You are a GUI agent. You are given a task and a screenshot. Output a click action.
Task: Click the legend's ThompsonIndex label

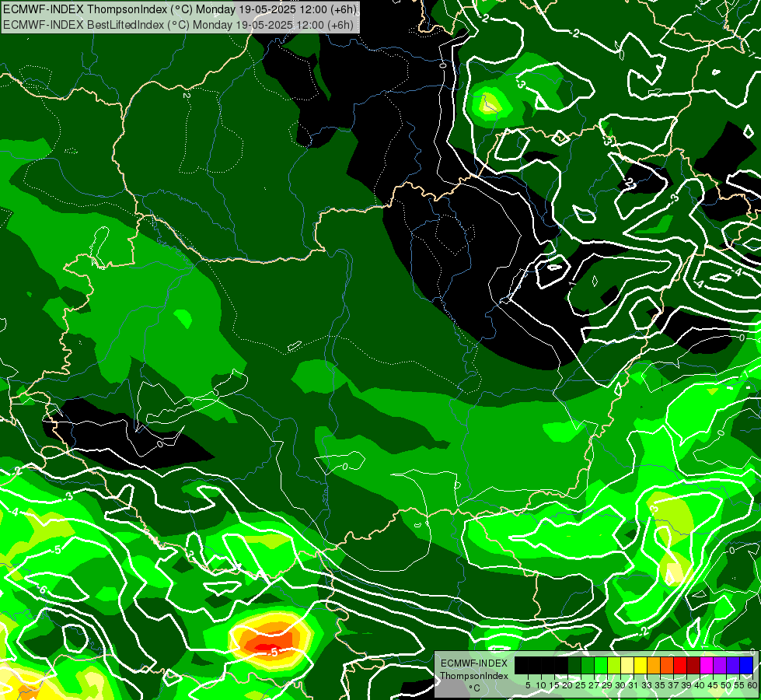click(474, 676)
